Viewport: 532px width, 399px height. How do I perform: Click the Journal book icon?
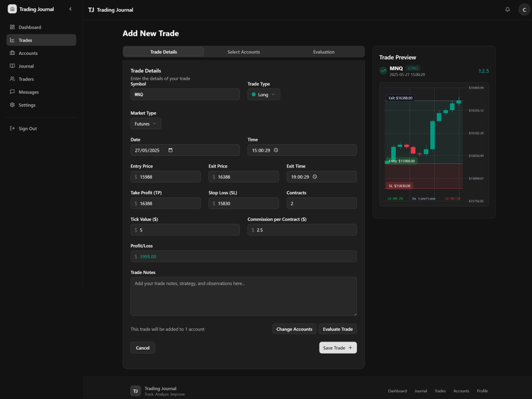[12, 66]
